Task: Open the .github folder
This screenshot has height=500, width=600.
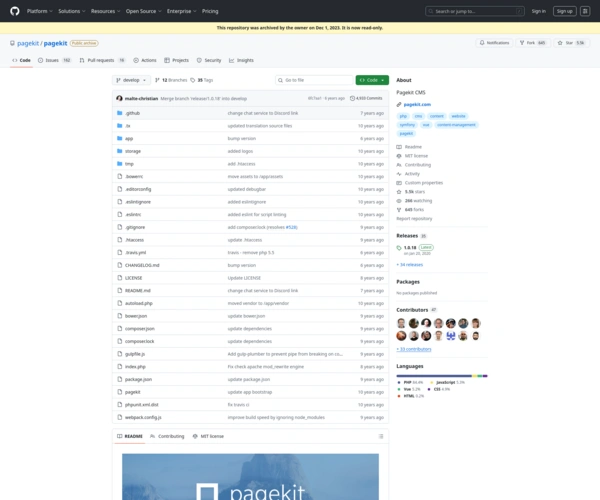Action: pos(132,113)
